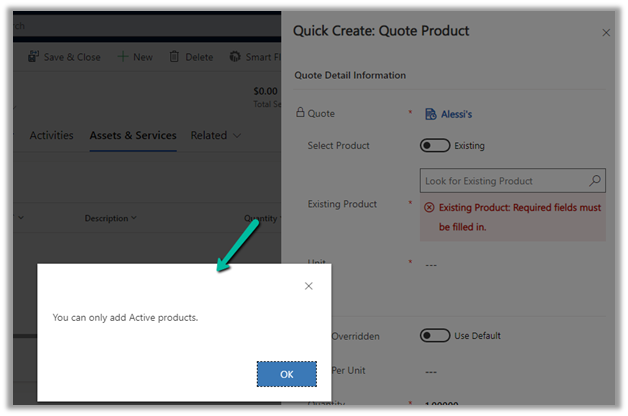Click the Existing toggle label text
The height and width of the screenshot is (416, 628).
[469, 146]
